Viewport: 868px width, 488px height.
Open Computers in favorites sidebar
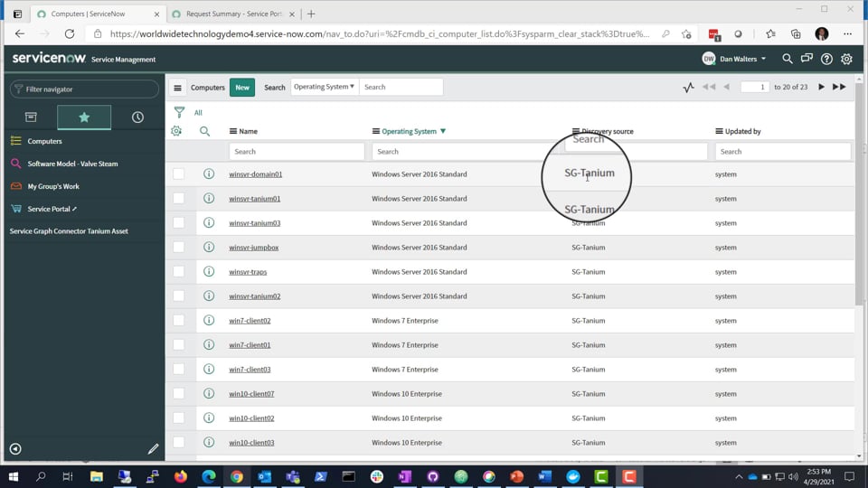coord(44,141)
